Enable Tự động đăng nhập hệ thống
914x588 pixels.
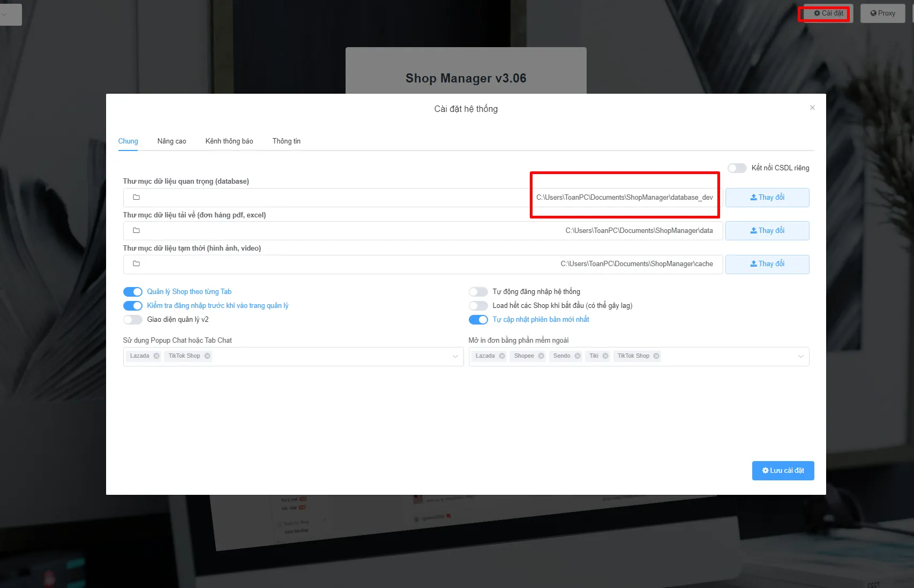point(478,292)
